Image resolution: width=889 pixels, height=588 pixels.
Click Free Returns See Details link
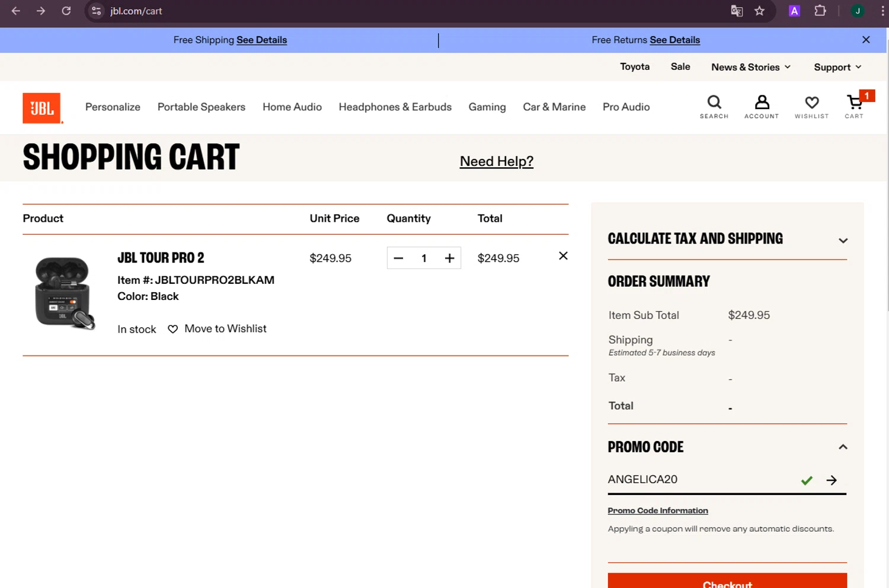tap(675, 40)
